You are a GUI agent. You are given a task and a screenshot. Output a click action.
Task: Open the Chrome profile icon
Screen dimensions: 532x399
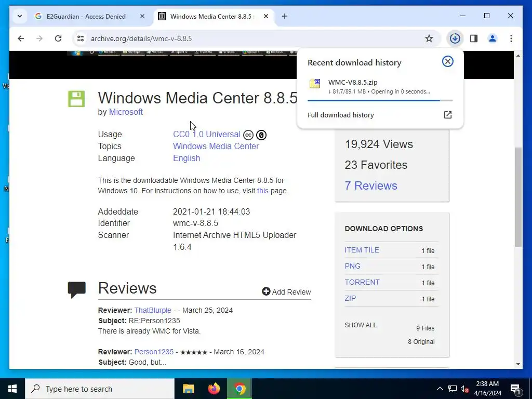coord(493,38)
